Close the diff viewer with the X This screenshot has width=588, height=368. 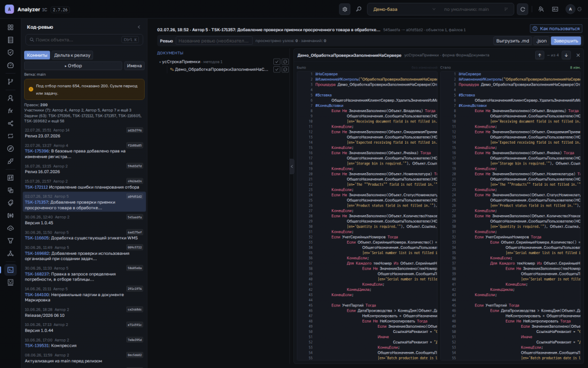pyautogui.click(x=578, y=55)
